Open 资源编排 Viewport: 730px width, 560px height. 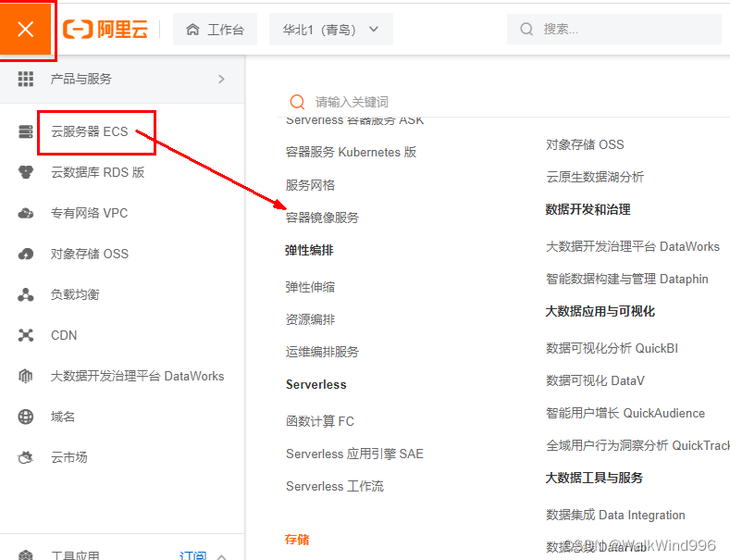[x=310, y=319]
